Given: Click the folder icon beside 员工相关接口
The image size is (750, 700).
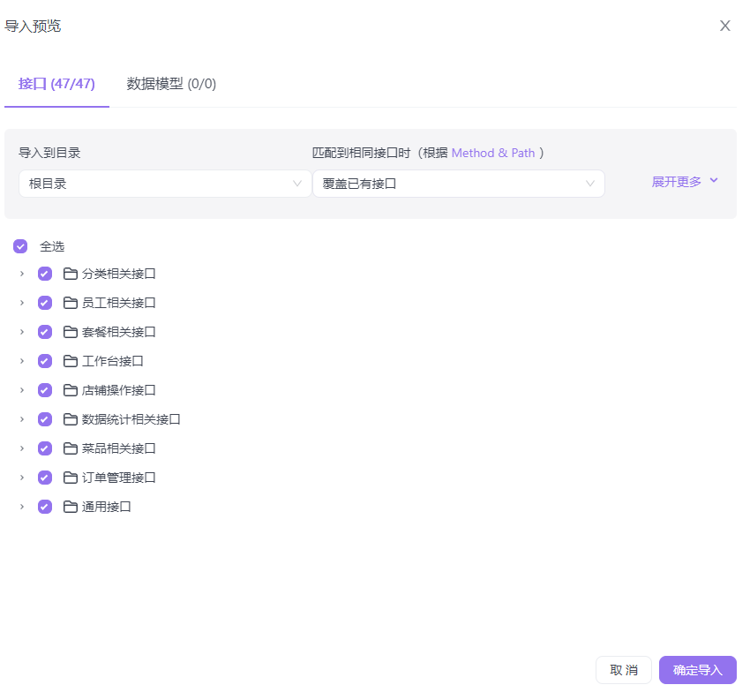Looking at the screenshot, I should pyautogui.click(x=71, y=303).
